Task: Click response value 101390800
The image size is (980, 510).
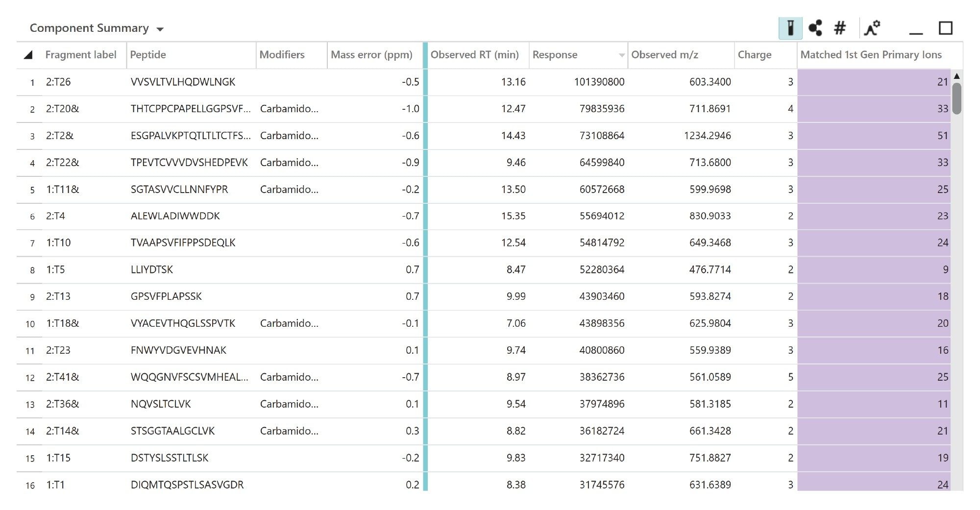Action: pos(599,82)
